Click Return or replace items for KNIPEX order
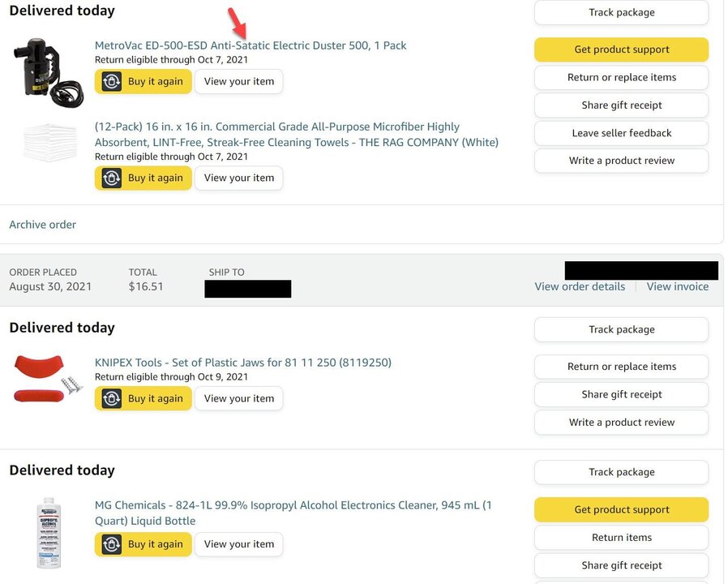The image size is (728, 584). tap(621, 367)
